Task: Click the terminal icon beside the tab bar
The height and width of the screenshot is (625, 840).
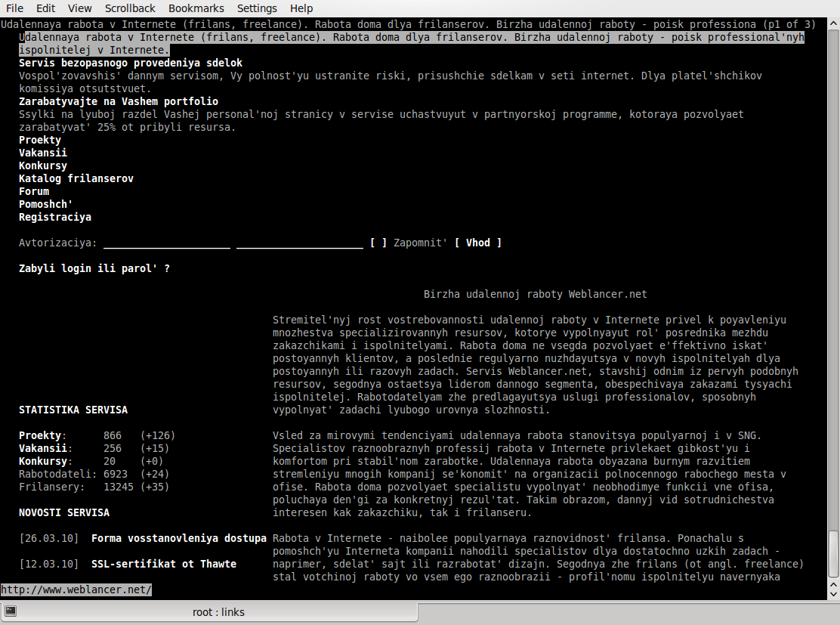Action: tap(10, 611)
